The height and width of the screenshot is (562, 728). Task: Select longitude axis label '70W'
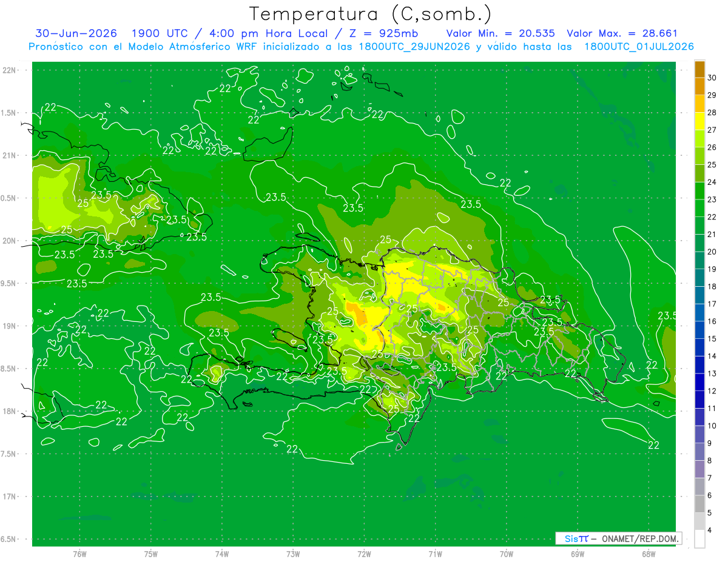tap(506, 554)
